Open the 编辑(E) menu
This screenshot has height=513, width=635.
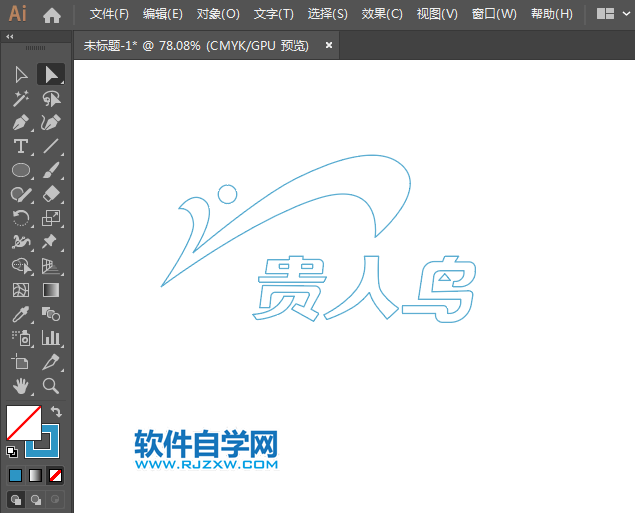point(163,14)
